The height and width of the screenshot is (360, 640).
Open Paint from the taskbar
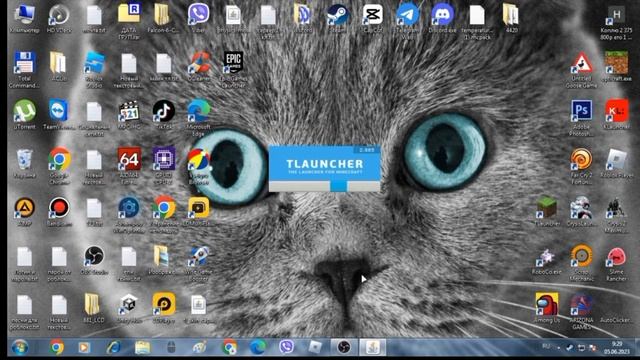point(200,347)
